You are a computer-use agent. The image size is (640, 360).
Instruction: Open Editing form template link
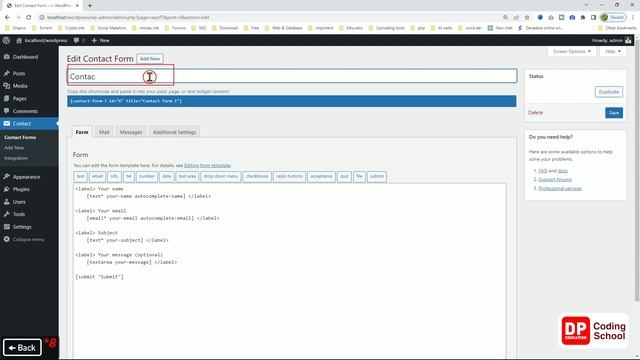(x=207, y=166)
